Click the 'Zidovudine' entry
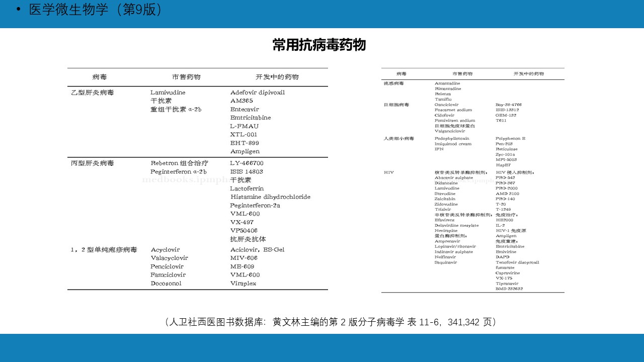 [446, 204]
